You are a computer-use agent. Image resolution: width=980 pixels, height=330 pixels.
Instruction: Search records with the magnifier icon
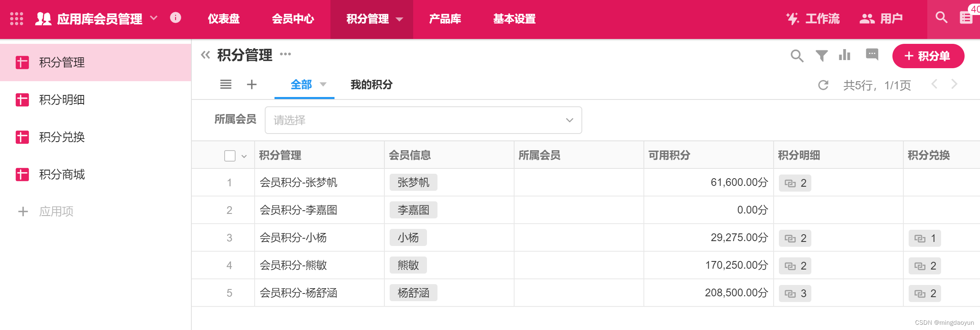click(797, 56)
